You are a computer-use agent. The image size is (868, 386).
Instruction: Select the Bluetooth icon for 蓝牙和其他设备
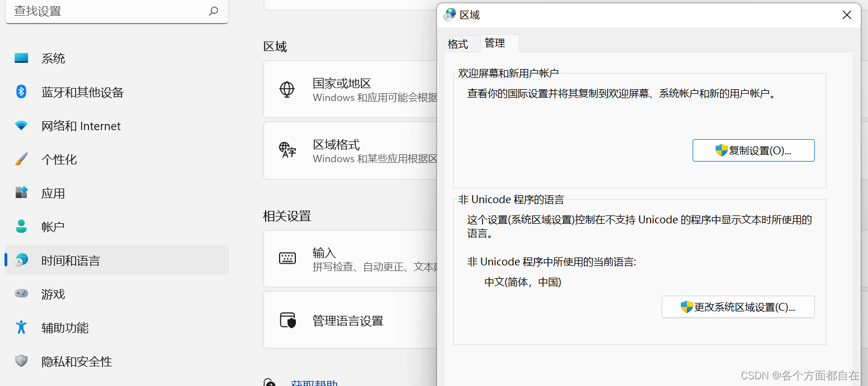(21, 92)
